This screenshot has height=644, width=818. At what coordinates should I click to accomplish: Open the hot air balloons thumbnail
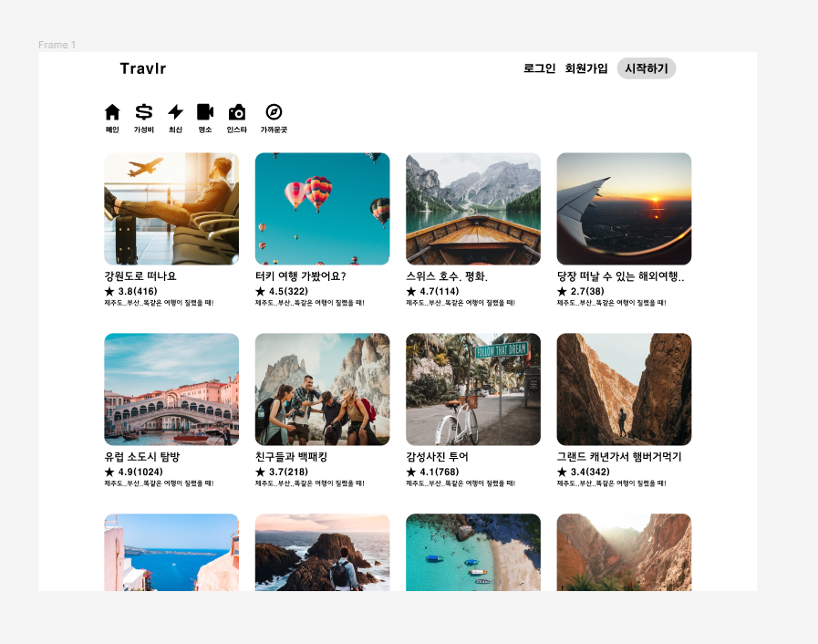pos(323,209)
